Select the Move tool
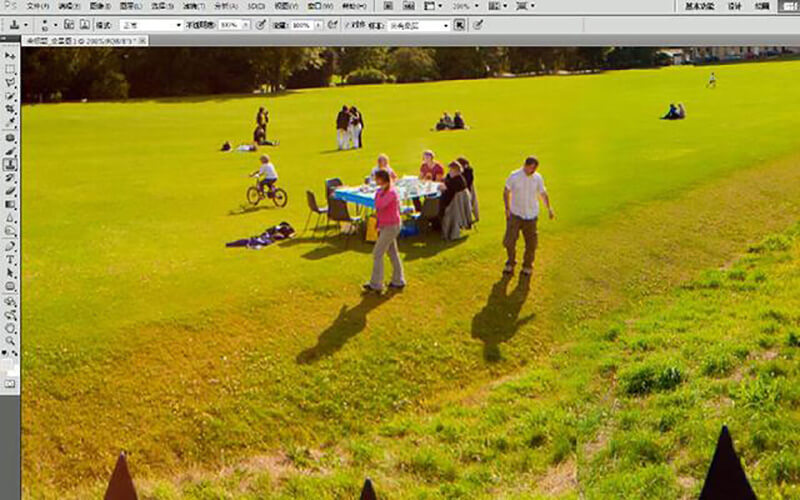 coord(10,56)
